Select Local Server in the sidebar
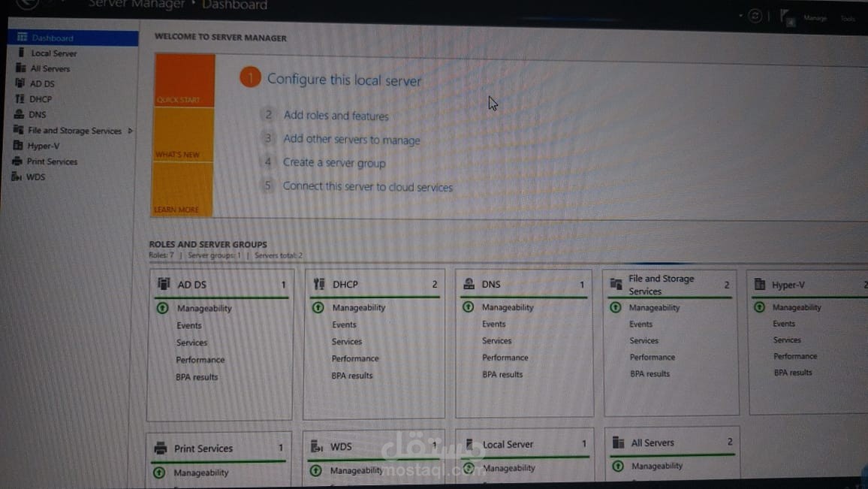The image size is (868, 489). 54,54
